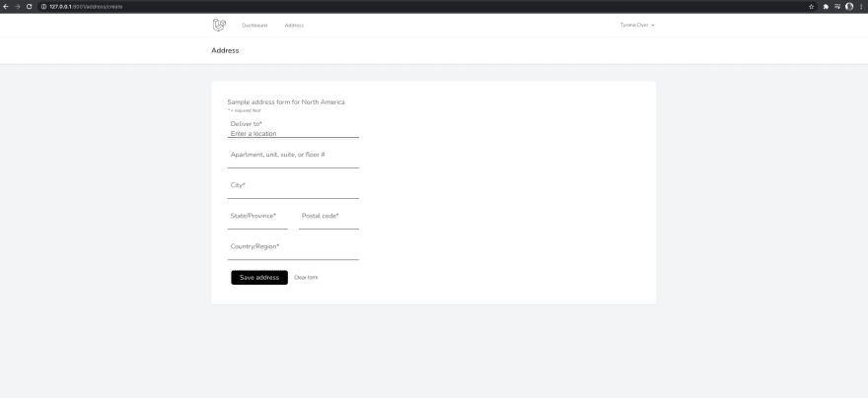Click the site info icon in the address bar
868x398 pixels.
click(x=43, y=6)
